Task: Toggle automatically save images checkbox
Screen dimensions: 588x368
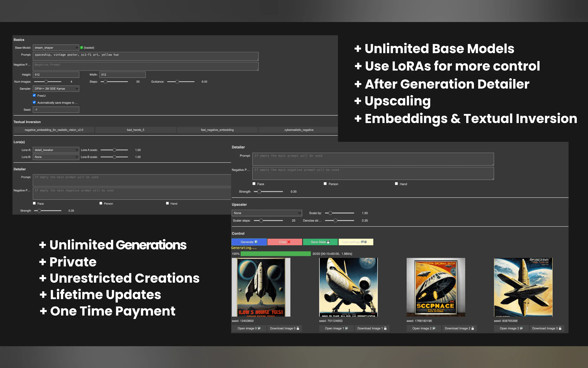Action: [34, 102]
